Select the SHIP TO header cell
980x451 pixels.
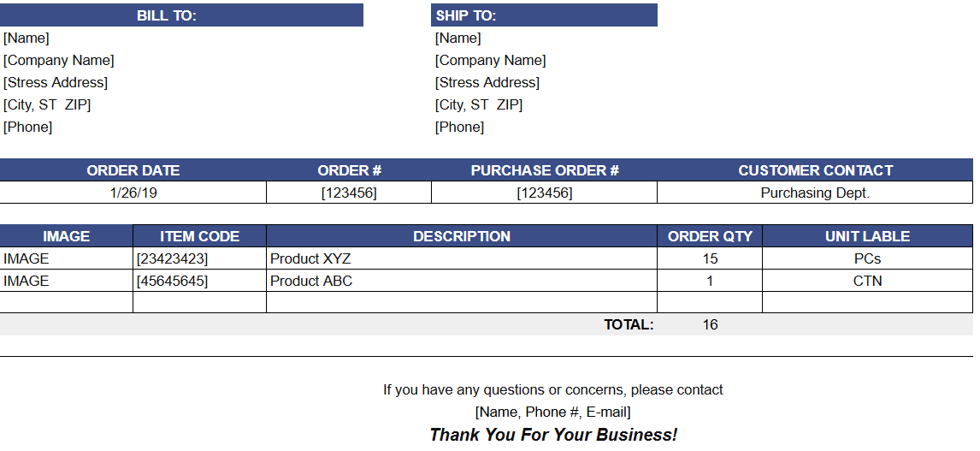click(544, 15)
